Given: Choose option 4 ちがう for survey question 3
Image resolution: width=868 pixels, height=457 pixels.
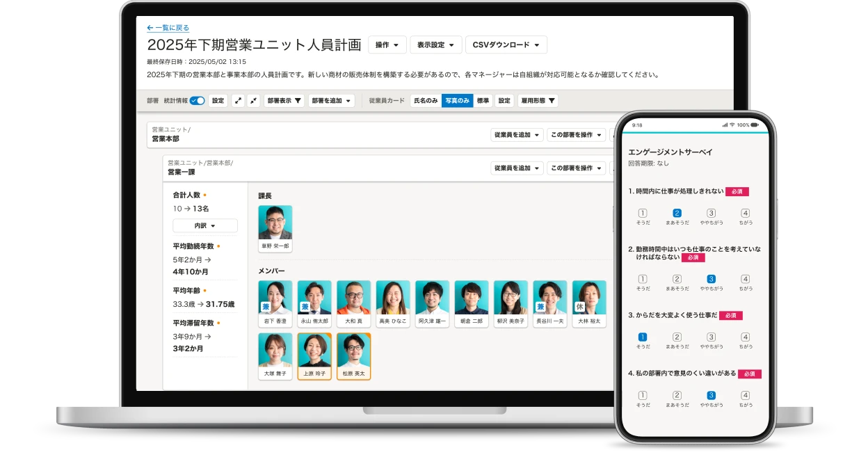Looking at the screenshot, I should click(x=745, y=337).
